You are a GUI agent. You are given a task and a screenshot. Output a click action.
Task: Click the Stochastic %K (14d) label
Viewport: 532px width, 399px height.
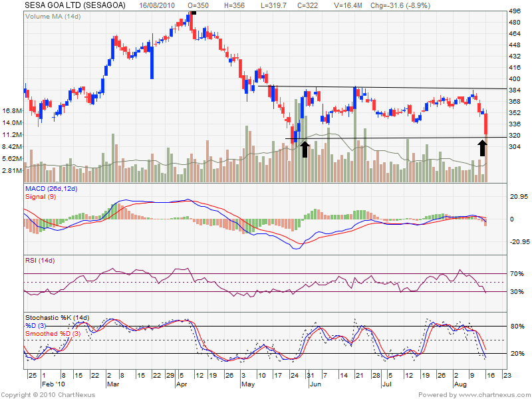(57, 317)
